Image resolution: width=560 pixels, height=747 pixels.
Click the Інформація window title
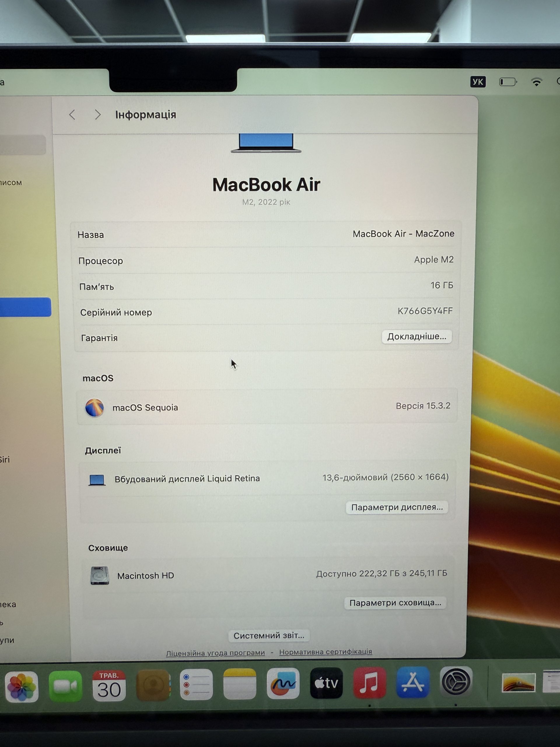point(146,115)
